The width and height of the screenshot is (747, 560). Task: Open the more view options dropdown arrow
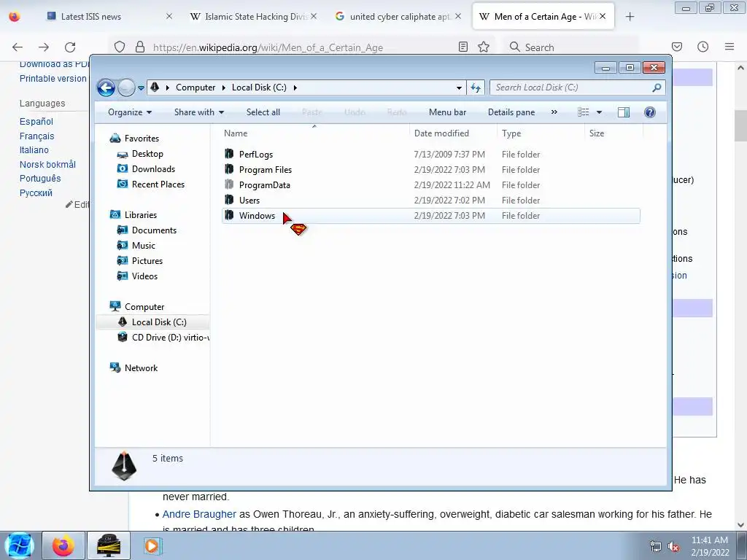[600, 112]
